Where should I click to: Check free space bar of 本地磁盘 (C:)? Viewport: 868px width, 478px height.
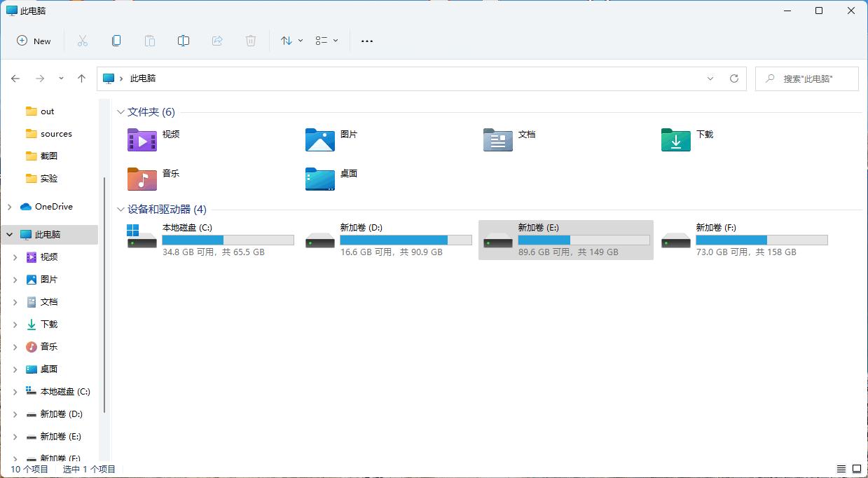pyautogui.click(x=227, y=240)
